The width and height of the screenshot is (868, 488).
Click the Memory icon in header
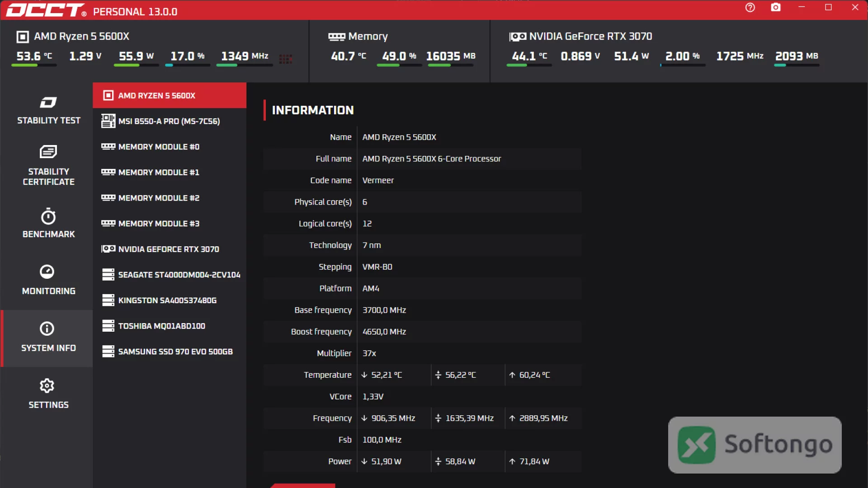(337, 37)
